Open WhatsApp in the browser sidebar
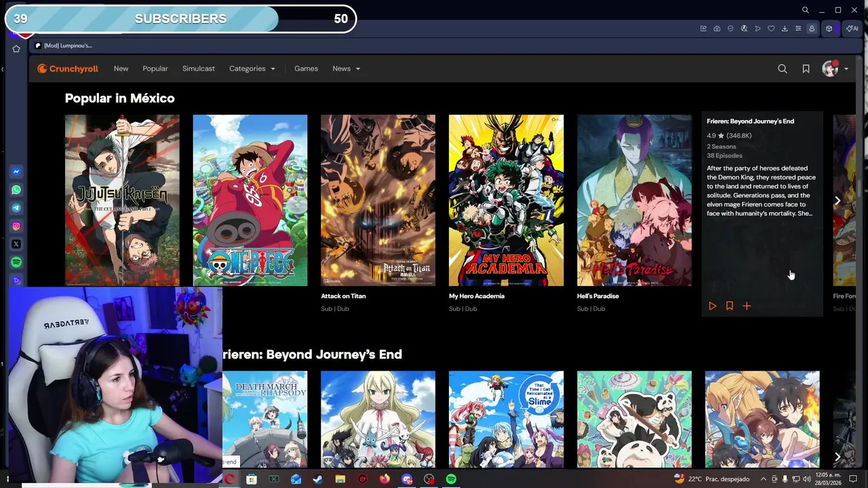868x488 pixels. click(16, 190)
